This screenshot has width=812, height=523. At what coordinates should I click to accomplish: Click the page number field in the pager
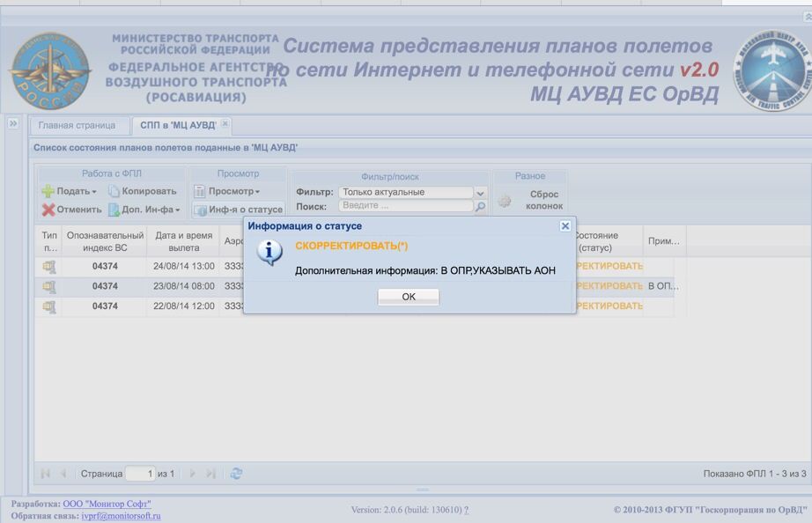(x=140, y=474)
